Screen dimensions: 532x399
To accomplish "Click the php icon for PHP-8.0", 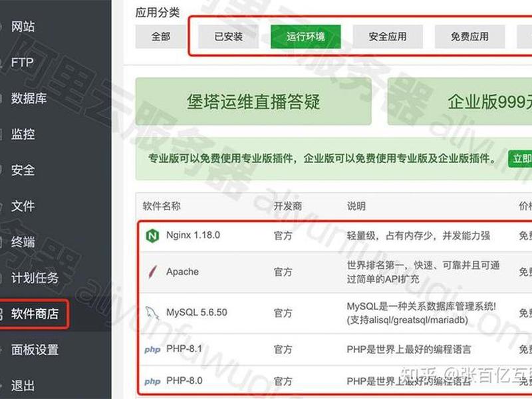I will click(152, 381).
